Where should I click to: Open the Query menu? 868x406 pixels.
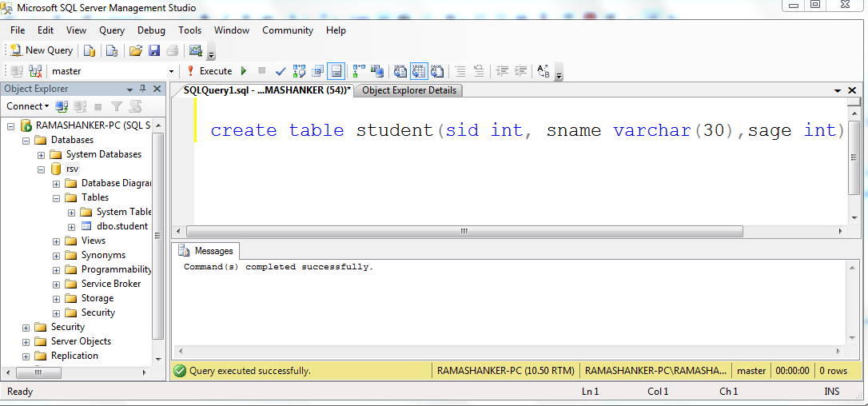point(112,30)
